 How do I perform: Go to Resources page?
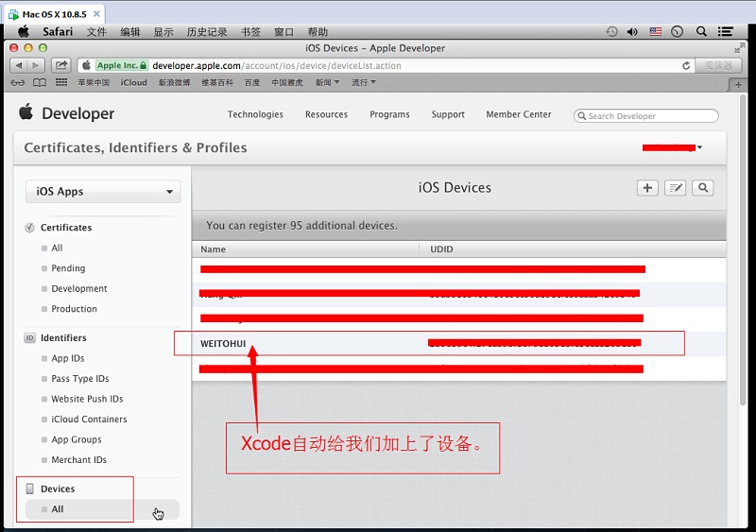[x=326, y=114]
